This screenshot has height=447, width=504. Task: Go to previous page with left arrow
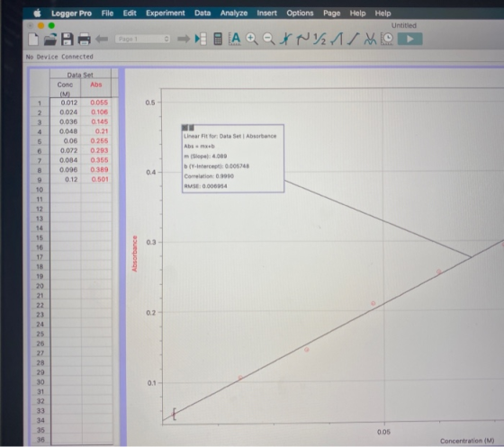point(102,40)
